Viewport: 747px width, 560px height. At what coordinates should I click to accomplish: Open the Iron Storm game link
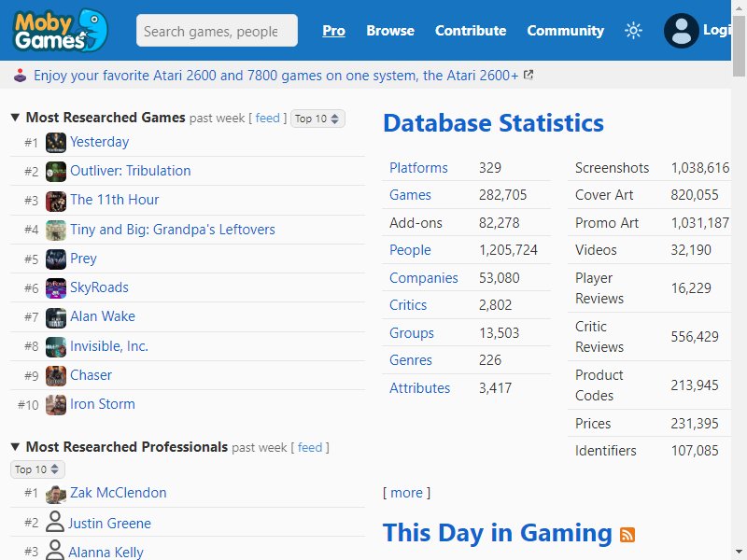[x=103, y=404]
